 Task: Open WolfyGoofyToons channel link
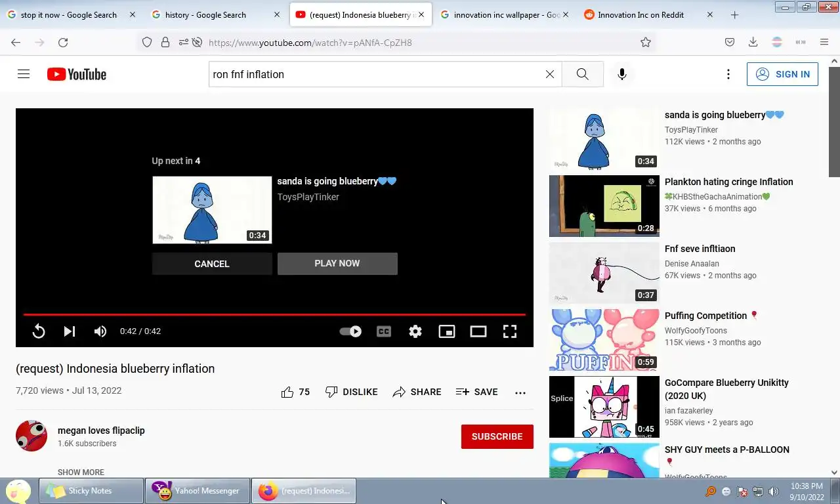coord(696,331)
